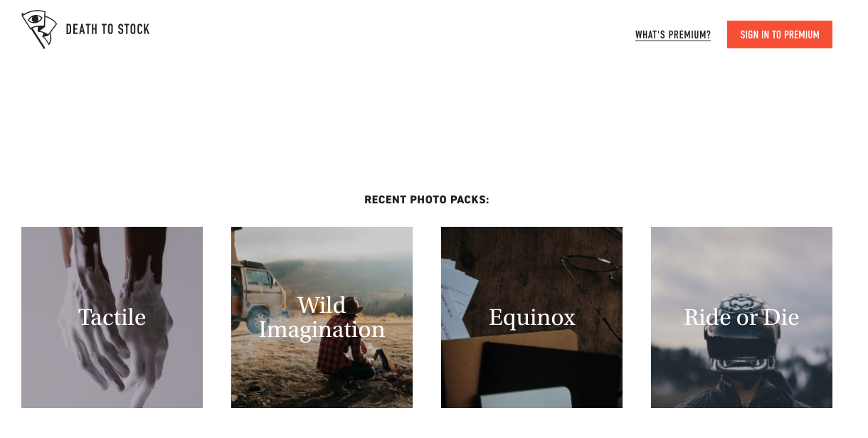Select the Equinox title text

(531, 318)
